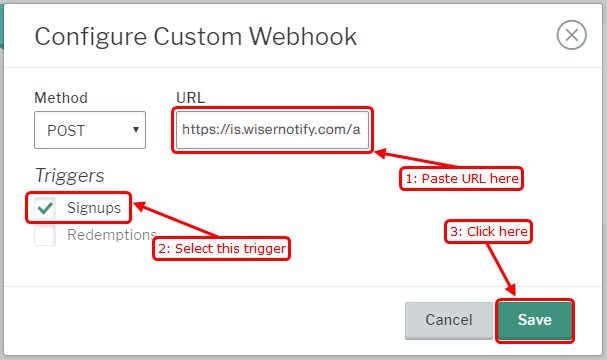607x360 pixels.
Task: Click the Triggers section heading
Action: coord(70,176)
